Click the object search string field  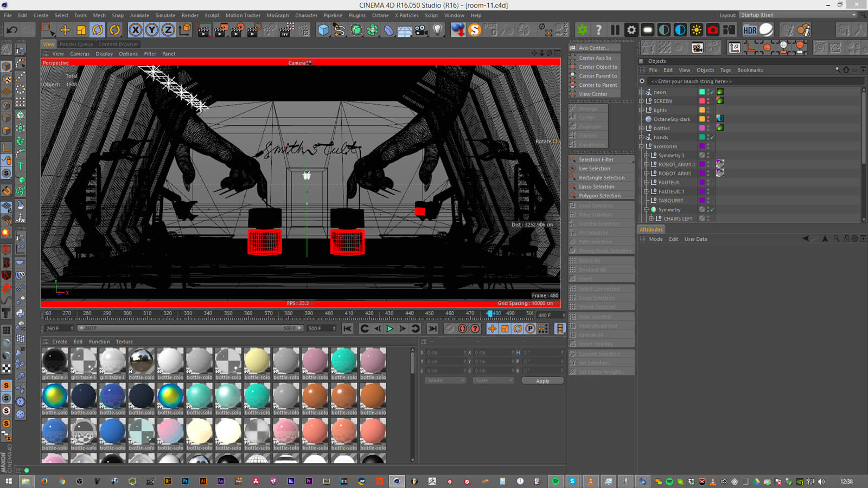pos(755,81)
